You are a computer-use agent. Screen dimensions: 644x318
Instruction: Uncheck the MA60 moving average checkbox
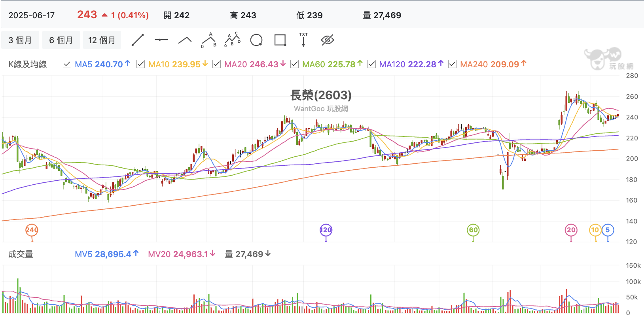point(294,64)
